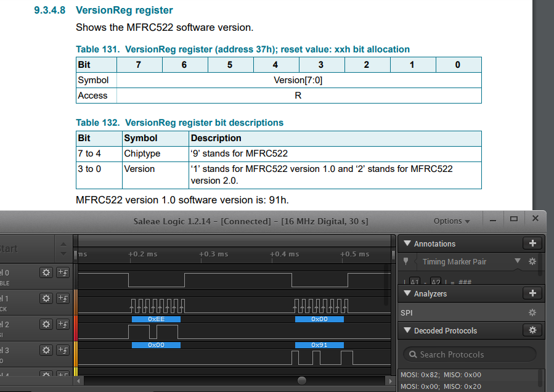This screenshot has width=554, height=392.
Task: Select the MOSI: 0x82 decoded result row
Action: (x=441, y=375)
